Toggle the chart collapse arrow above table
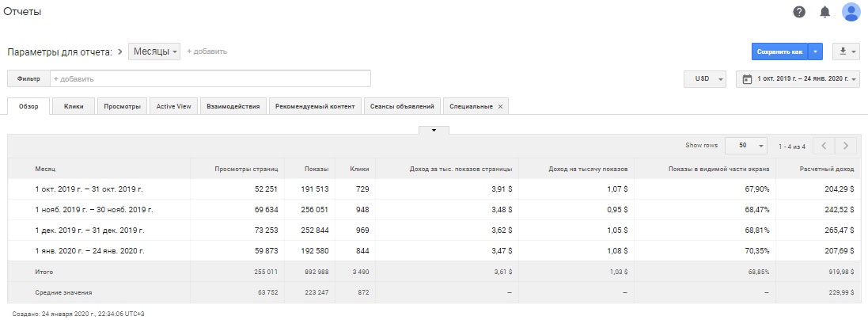The height and width of the screenshot is (320, 868). pos(434,130)
